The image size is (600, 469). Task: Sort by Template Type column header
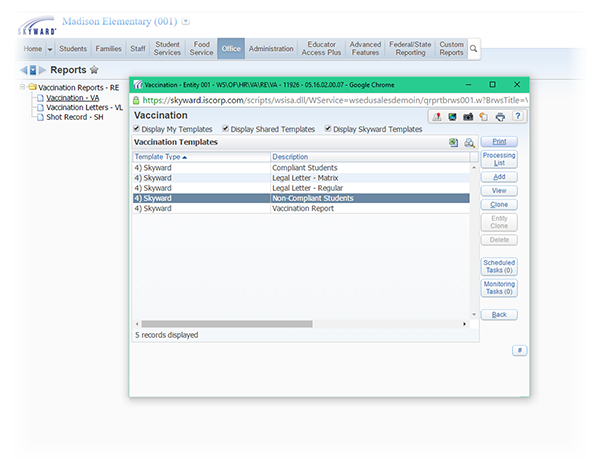coord(161,157)
